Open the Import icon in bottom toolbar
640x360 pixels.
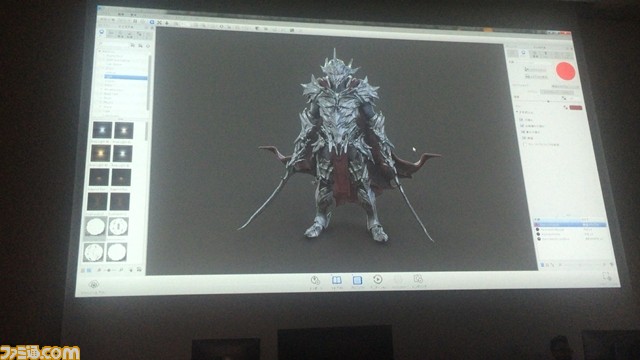(x=315, y=280)
